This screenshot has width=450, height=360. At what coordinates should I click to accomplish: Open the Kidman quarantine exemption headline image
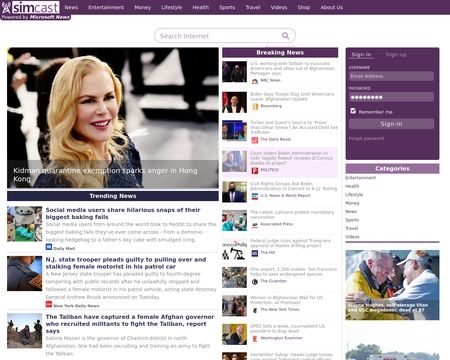pyautogui.click(x=113, y=118)
